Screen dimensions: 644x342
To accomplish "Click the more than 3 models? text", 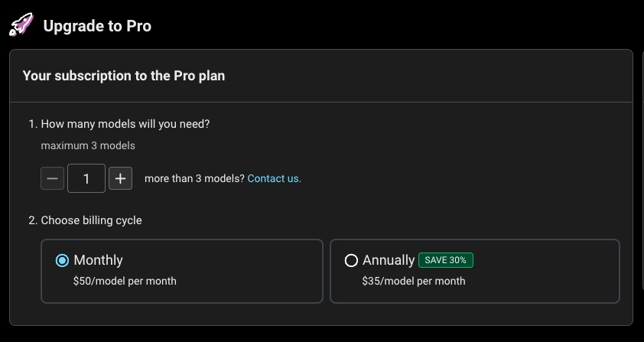I will click(194, 178).
